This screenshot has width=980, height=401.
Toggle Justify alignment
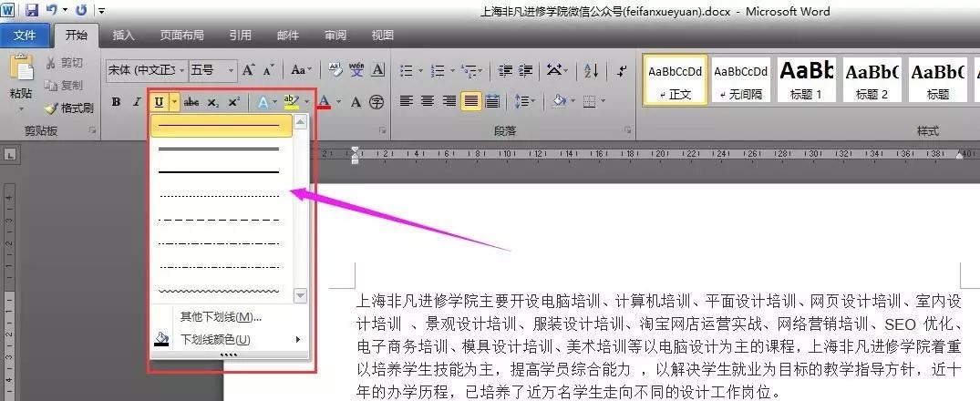click(471, 100)
